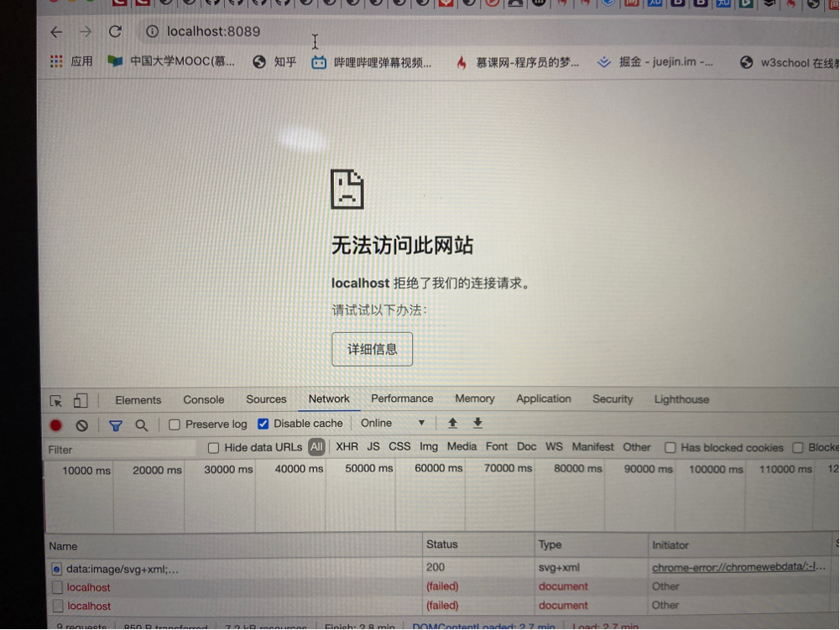Open the Online throttling dropdown
This screenshot has height=630, width=840.
[x=393, y=423]
